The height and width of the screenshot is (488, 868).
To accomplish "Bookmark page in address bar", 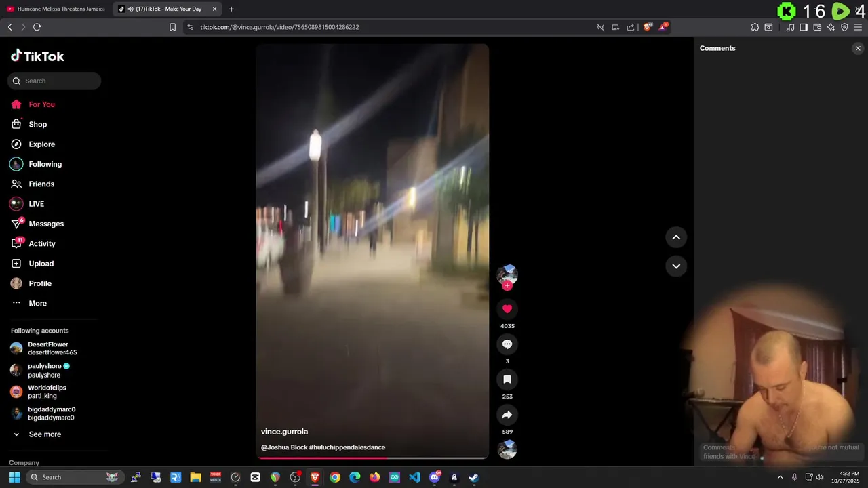I will coord(172,27).
